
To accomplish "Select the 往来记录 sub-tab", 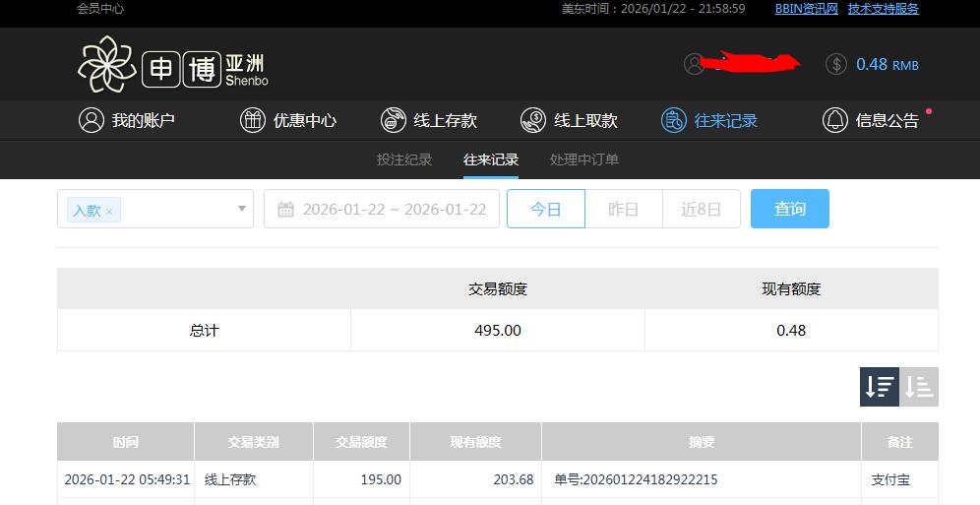I will coord(491,159).
